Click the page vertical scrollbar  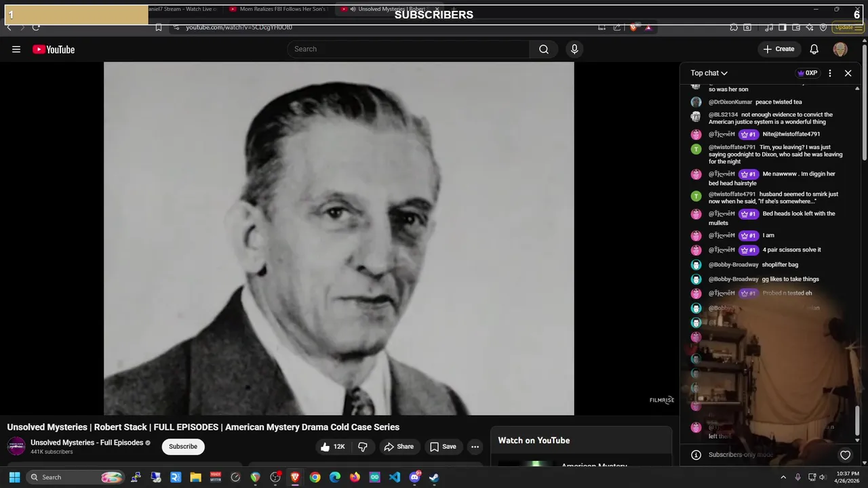point(865,102)
